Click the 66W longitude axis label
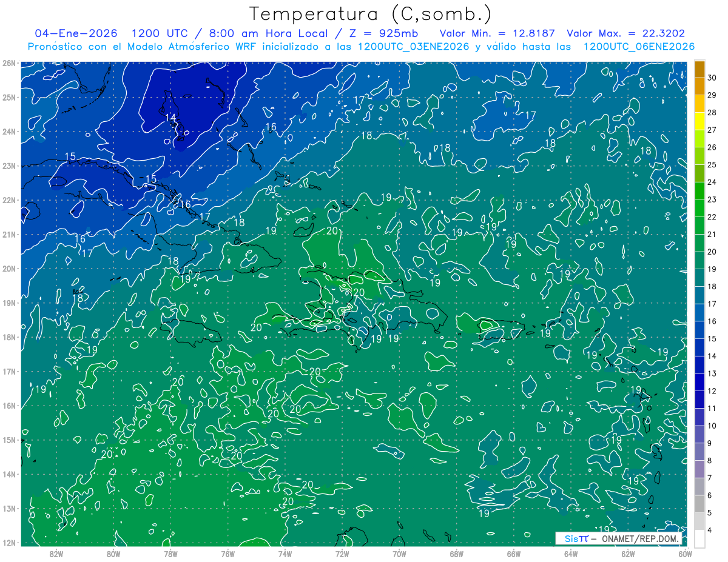 [x=514, y=554]
